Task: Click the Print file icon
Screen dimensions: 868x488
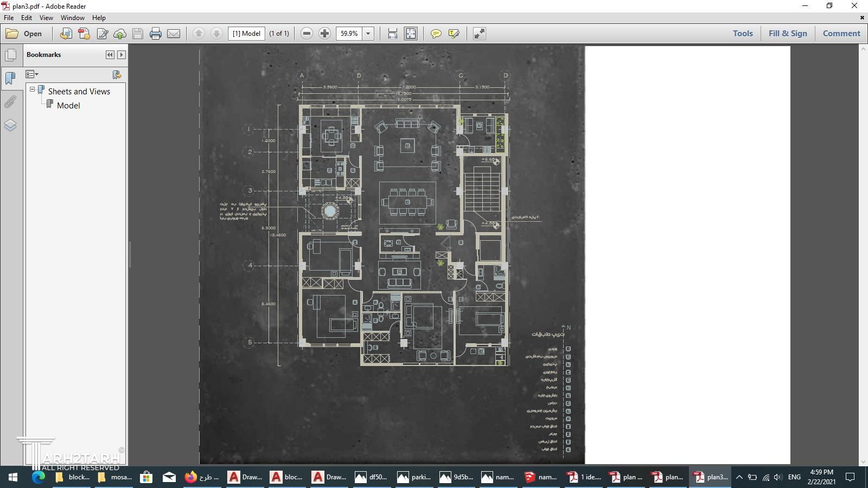Action: pos(156,34)
